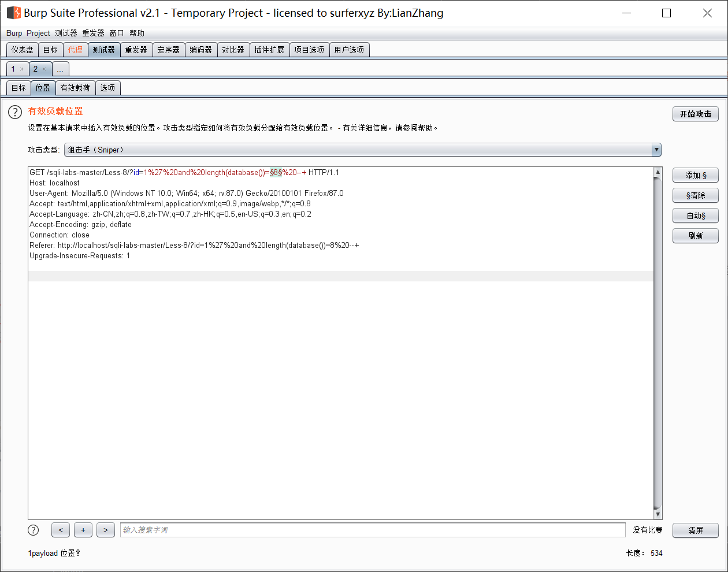728x572 pixels.
Task: Open the Burp menu
Action: pyautogui.click(x=14, y=33)
